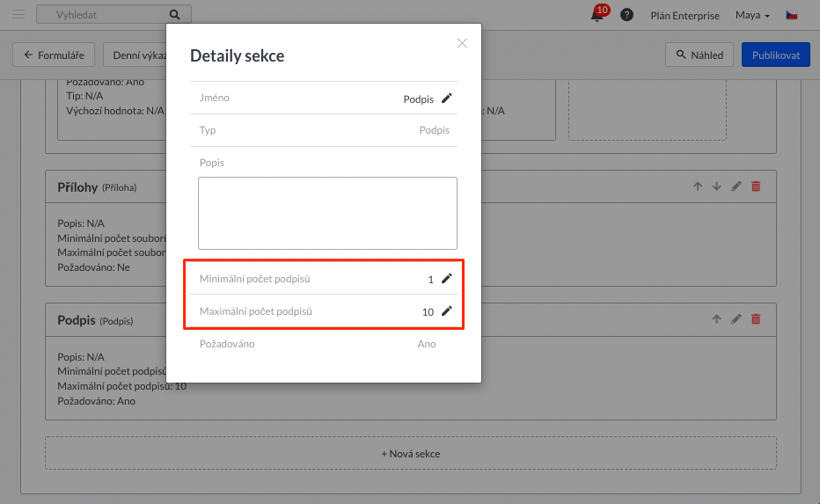Go back to Formuláře

coord(54,55)
